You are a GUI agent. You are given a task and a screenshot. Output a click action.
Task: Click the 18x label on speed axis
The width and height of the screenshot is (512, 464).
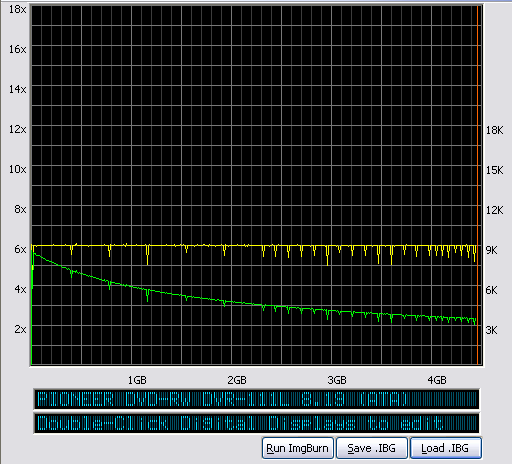(17, 9)
